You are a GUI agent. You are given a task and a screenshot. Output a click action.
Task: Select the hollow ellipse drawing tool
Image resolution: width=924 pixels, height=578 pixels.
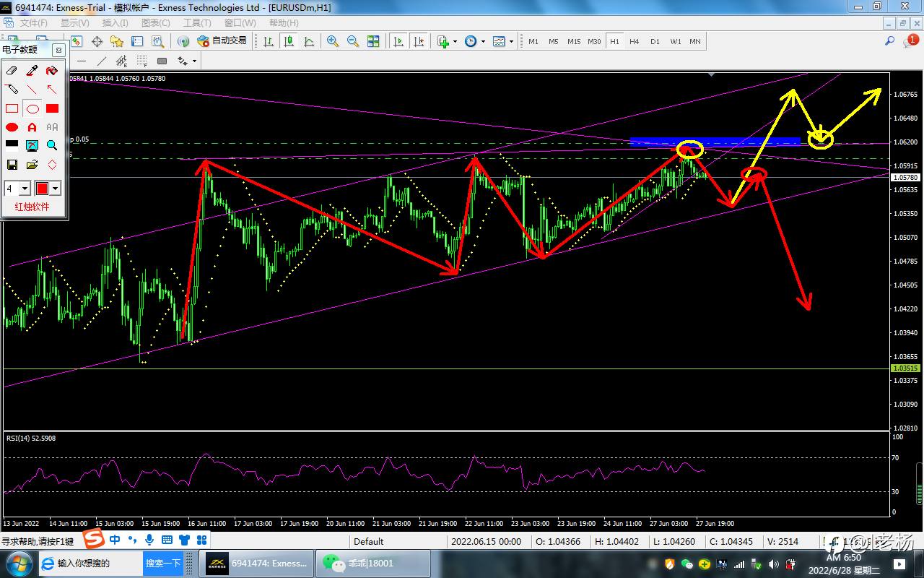click(x=32, y=109)
